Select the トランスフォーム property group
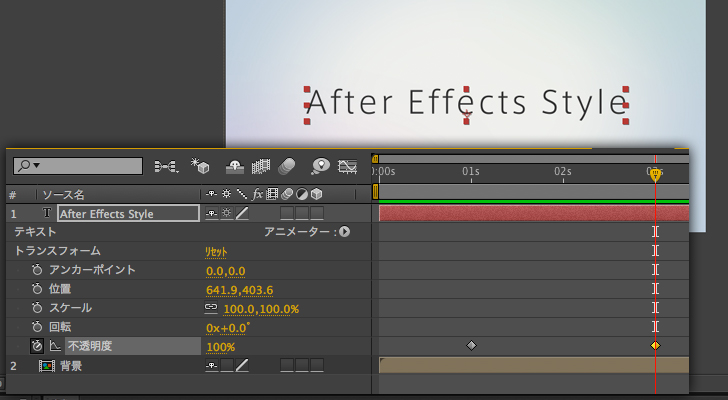Screen dimensions: 728x400 pyautogui.click(x=58, y=251)
